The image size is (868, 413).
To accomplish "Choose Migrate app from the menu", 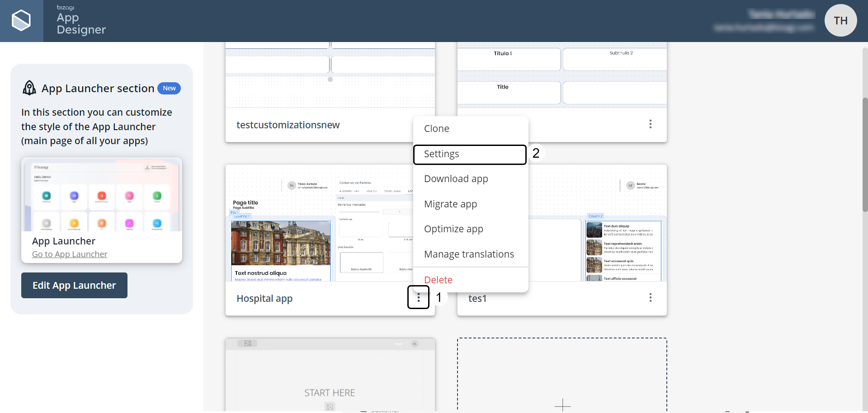I will click(471, 204).
